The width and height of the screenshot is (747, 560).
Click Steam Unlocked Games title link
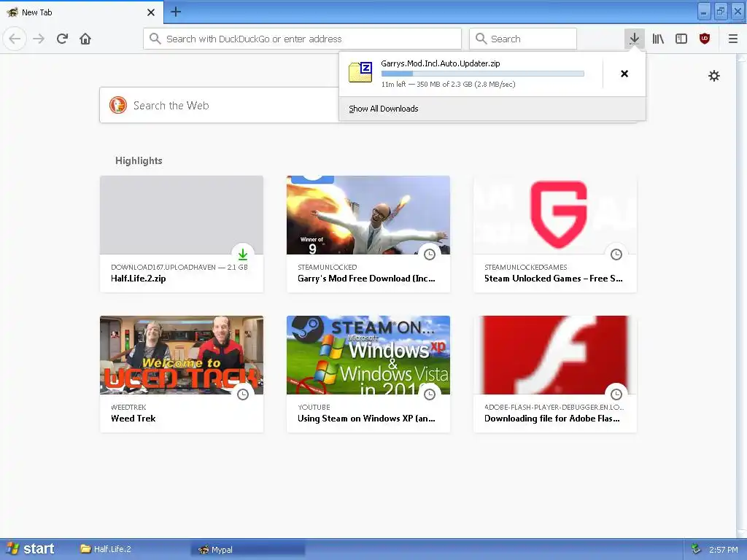[x=554, y=279]
